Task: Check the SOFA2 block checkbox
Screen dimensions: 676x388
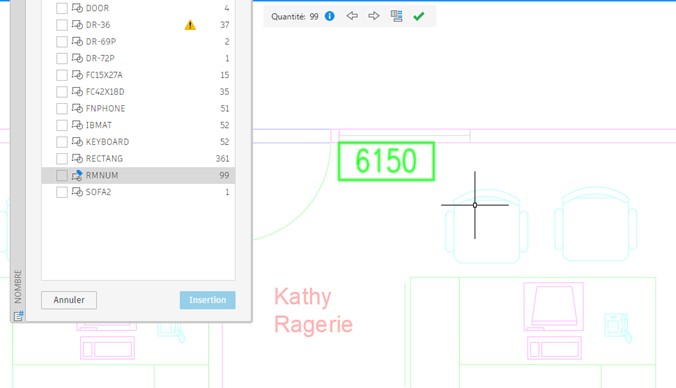Action: [x=62, y=192]
